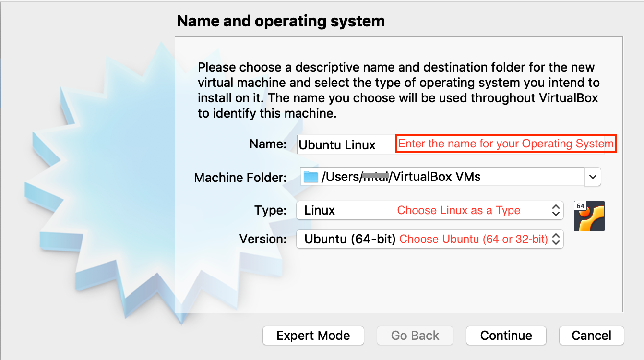Click the Expert Mode button

pos(313,336)
